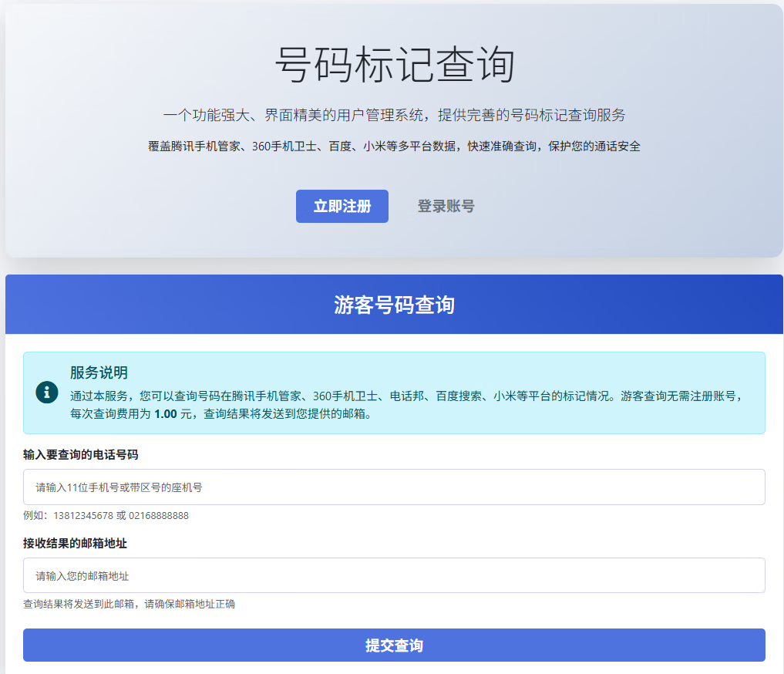784x674 pixels.
Task: Click the subtitle describing the user management system
Action: tap(394, 116)
